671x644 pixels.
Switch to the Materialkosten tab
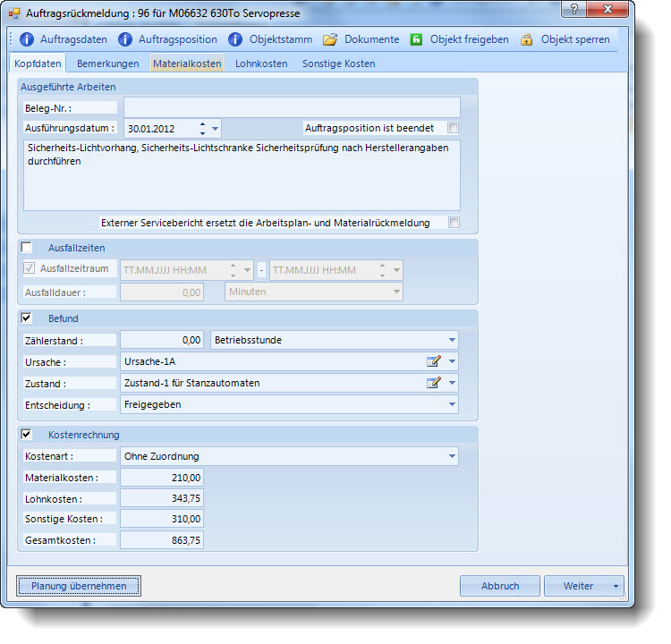pos(187,64)
